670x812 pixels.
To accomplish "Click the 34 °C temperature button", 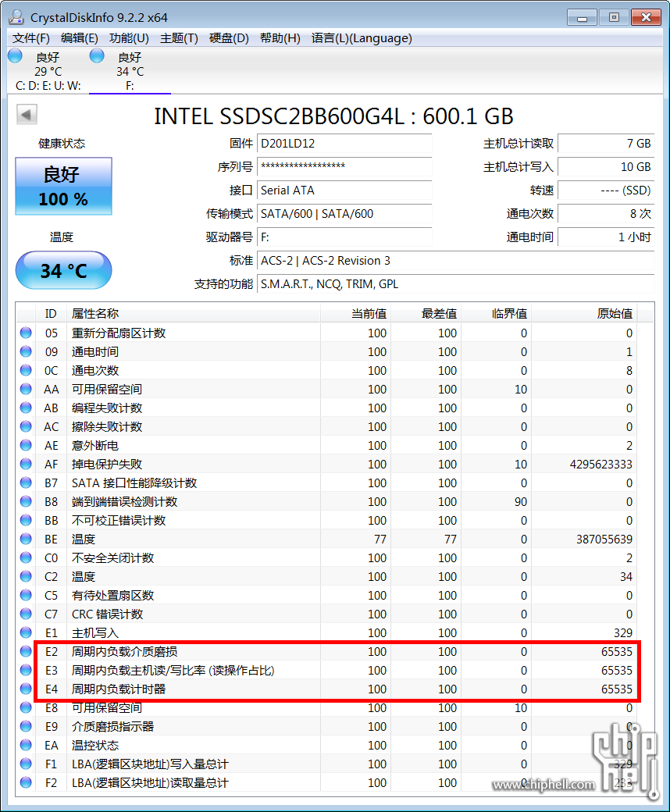I will (64, 270).
